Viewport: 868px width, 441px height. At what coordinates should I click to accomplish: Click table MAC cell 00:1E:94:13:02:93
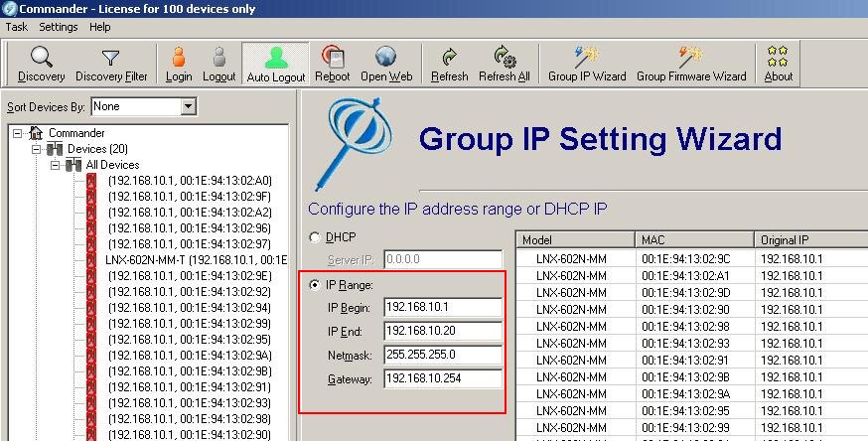[686, 343]
